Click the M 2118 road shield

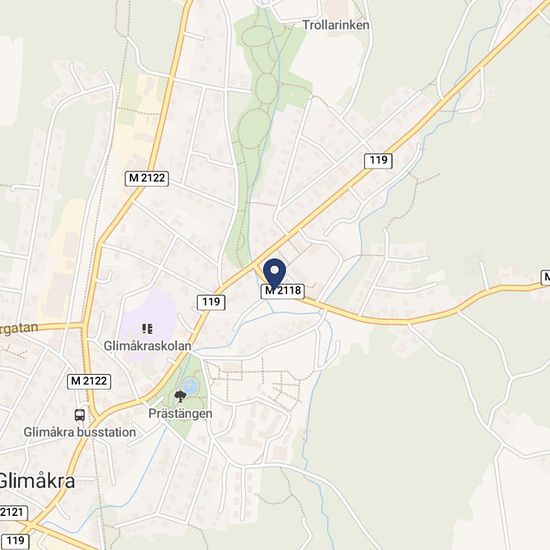point(283,291)
